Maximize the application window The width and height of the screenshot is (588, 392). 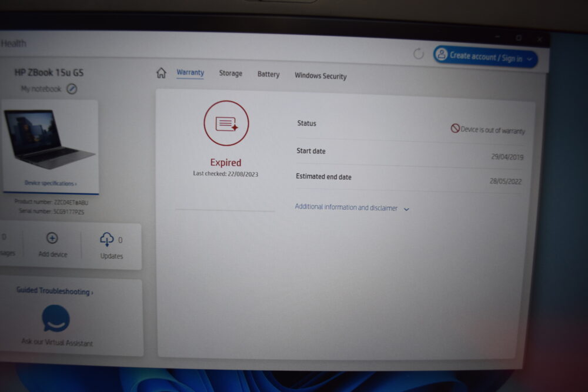pos(519,38)
